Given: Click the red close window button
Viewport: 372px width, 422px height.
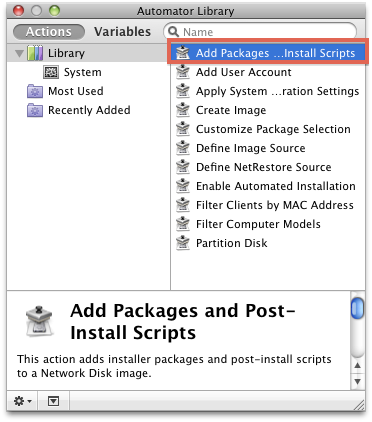Looking at the screenshot, I should click(19, 11).
